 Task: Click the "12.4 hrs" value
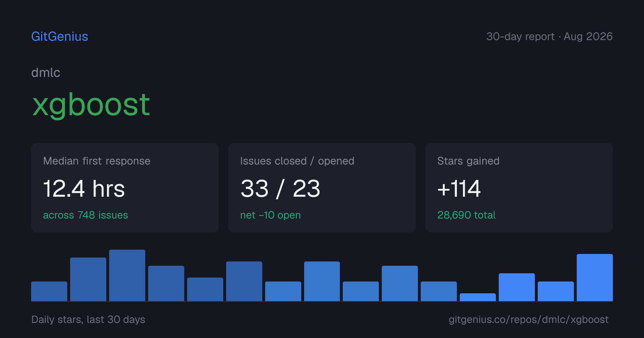click(x=84, y=188)
